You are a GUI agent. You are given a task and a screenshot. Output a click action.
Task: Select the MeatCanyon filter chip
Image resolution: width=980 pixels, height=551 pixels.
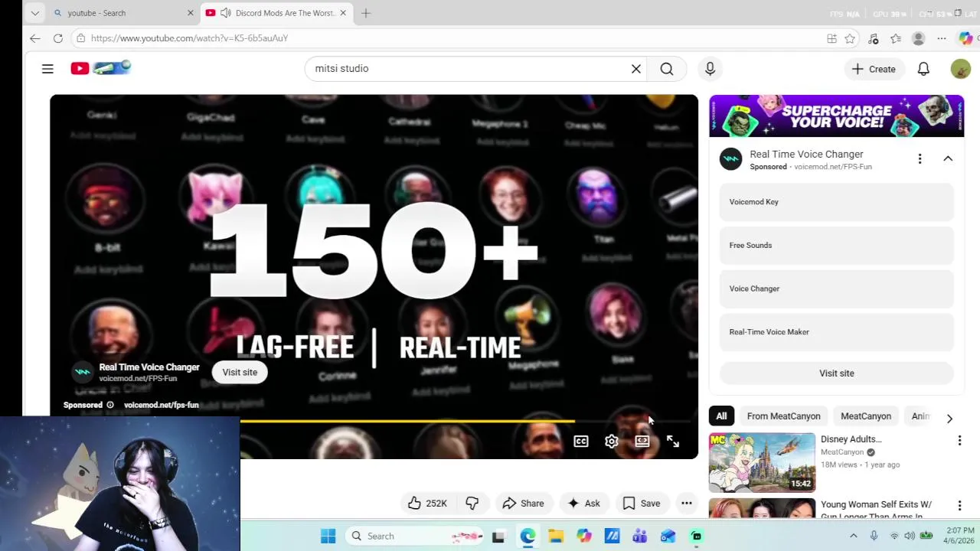pos(865,416)
